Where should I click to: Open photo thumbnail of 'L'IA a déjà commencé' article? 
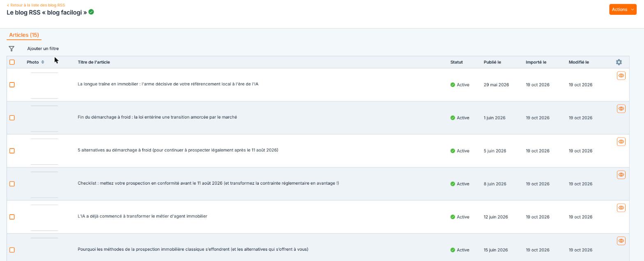click(44, 217)
